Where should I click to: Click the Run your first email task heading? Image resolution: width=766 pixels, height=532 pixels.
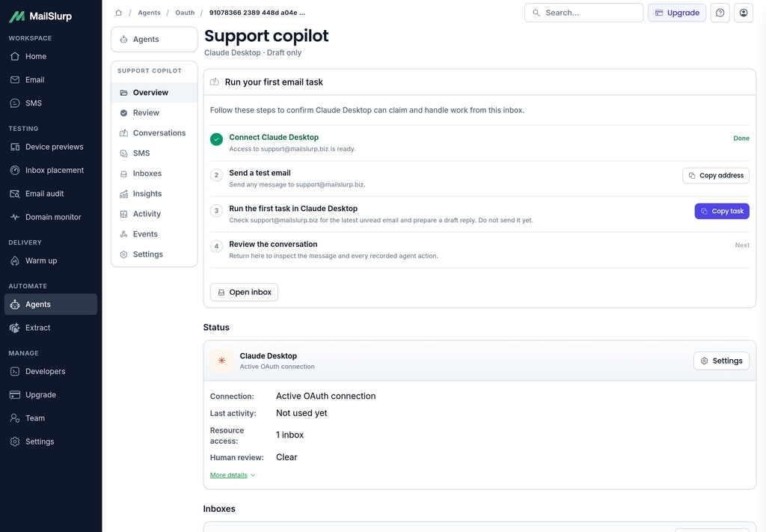(x=274, y=82)
